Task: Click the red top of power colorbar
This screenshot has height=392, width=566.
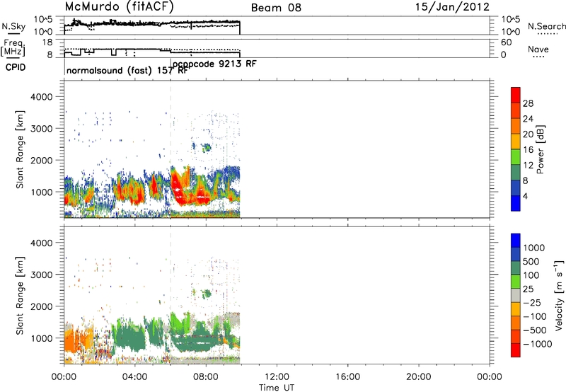Action: pyautogui.click(x=516, y=95)
